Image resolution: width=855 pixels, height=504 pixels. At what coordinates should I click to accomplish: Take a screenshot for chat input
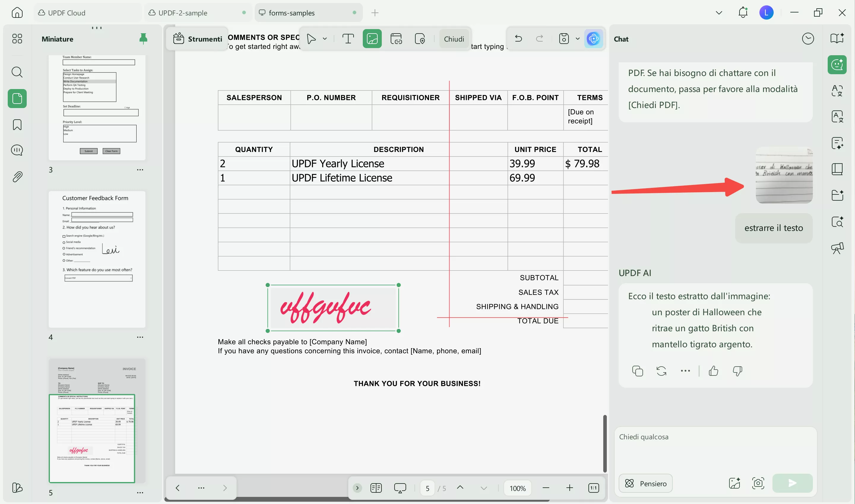click(x=758, y=483)
